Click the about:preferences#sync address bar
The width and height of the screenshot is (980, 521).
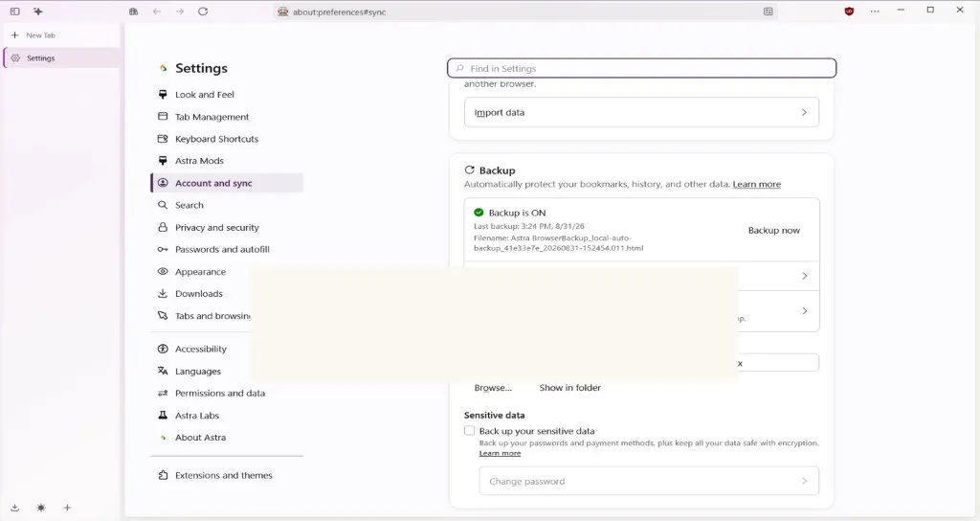click(x=525, y=11)
